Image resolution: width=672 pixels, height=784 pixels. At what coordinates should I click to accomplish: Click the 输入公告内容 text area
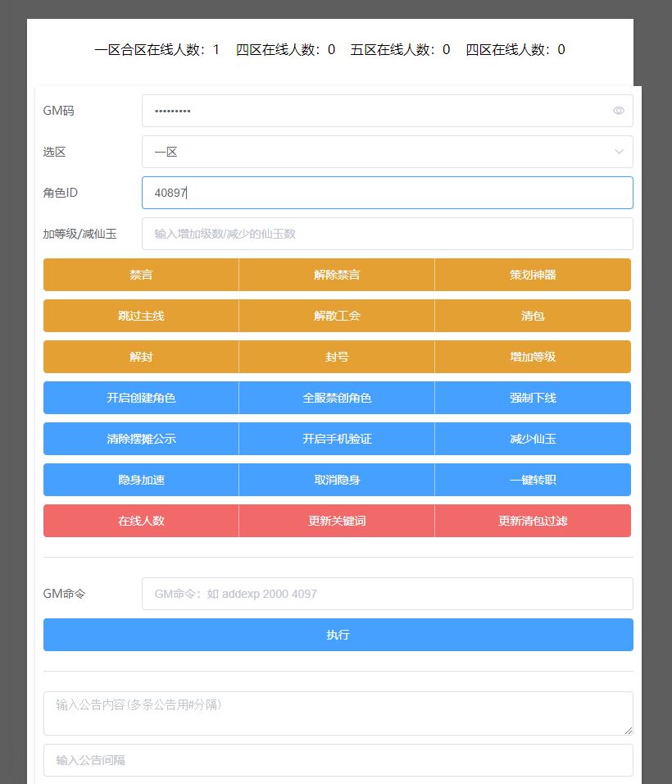338,713
